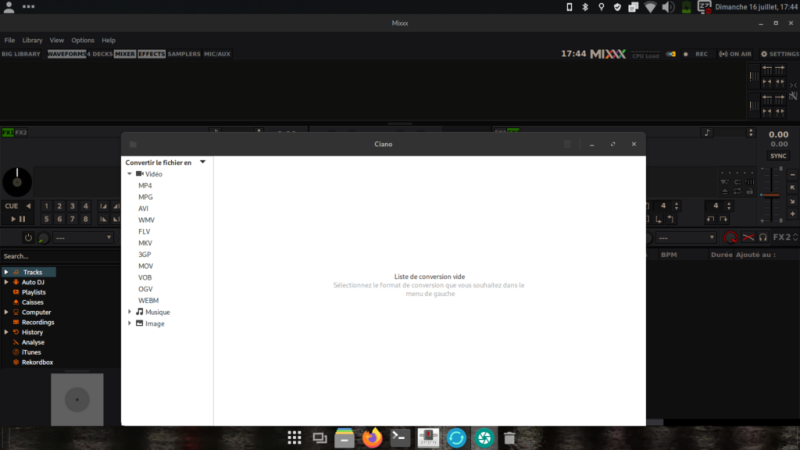The width and height of the screenshot is (800, 450).
Task: Click the musical note key icon
Action: [707, 133]
